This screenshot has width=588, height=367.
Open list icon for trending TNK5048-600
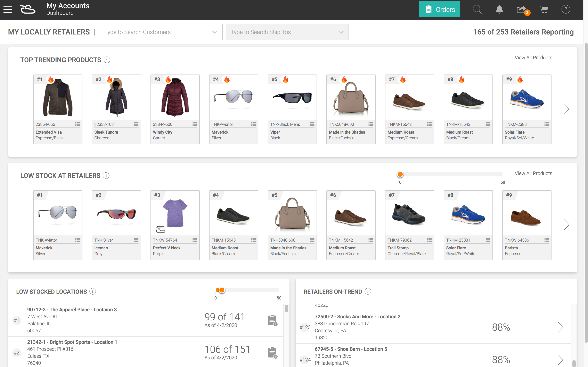click(371, 124)
